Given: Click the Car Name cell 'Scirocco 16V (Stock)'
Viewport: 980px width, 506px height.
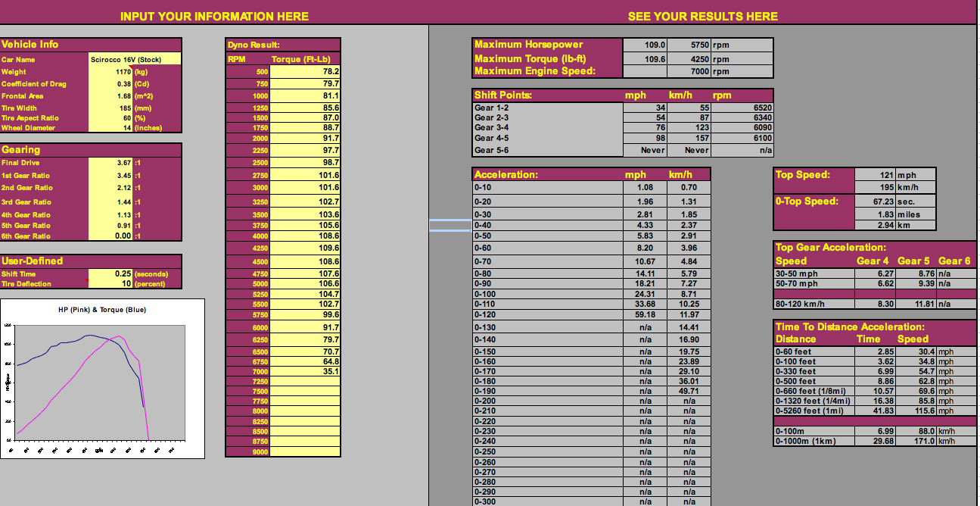Looking at the screenshot, I should 135,59.
